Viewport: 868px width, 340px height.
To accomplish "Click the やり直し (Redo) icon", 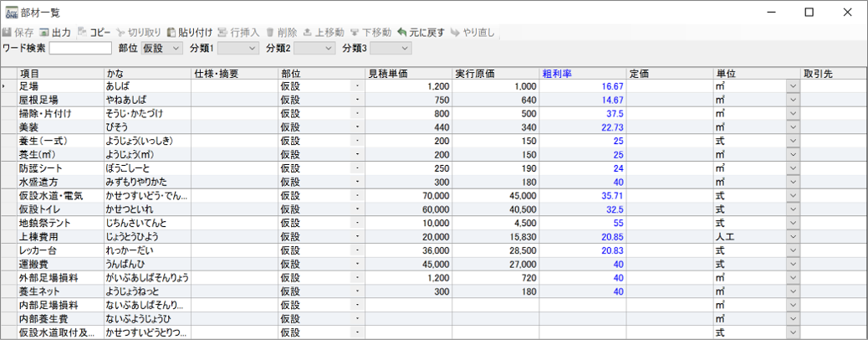I will 455,32.
